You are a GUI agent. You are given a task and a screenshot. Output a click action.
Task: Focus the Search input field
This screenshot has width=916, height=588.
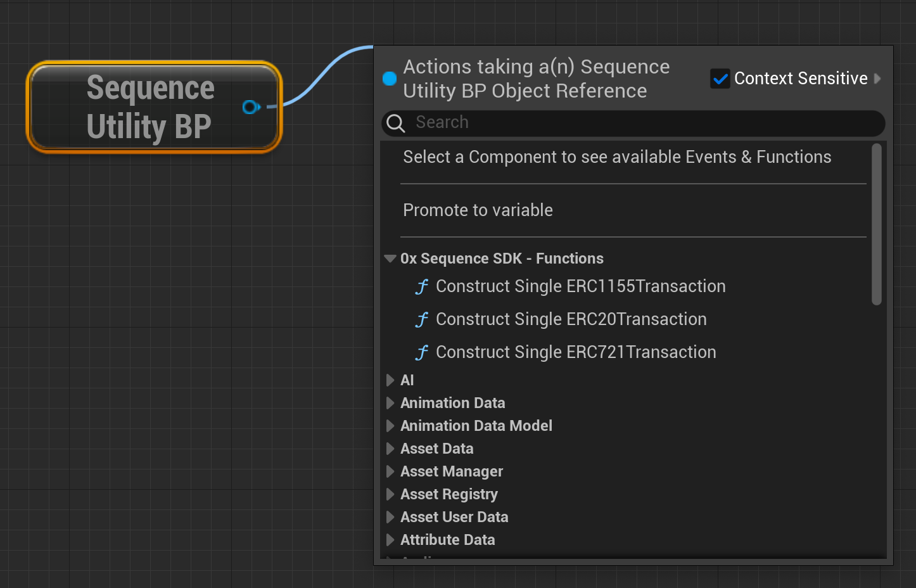(x=640, y=123)
